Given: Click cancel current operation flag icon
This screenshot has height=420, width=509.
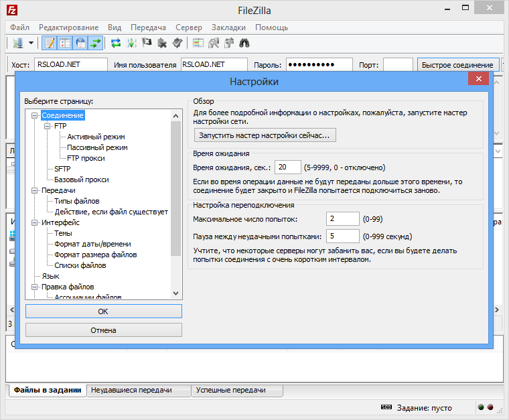Looking at the screenshot, I should (x=147, y=43).
